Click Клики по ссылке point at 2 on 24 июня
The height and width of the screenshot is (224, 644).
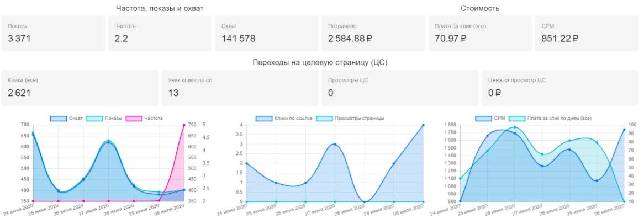pos(246,163)
